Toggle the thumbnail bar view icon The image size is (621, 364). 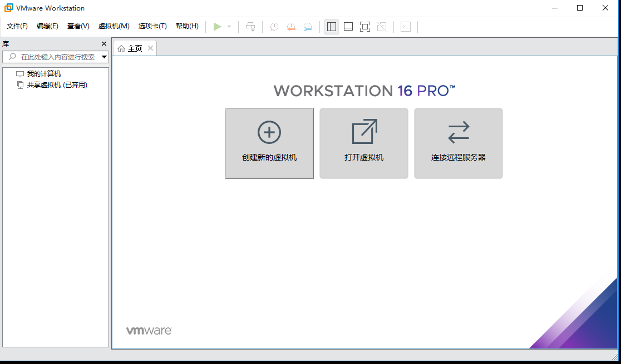click(x=348, y=27)
